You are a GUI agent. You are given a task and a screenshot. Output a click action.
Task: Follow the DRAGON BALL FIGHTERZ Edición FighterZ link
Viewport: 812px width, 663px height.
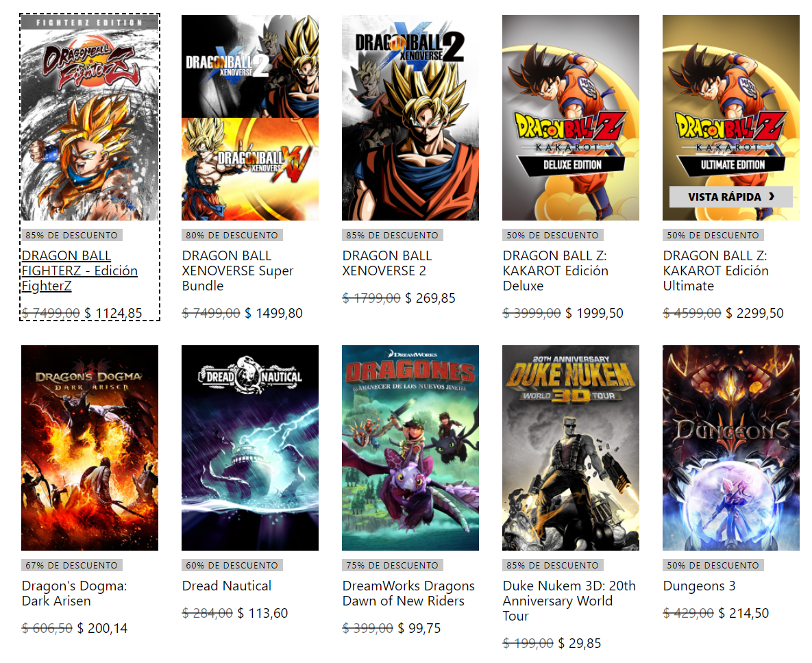79,271
